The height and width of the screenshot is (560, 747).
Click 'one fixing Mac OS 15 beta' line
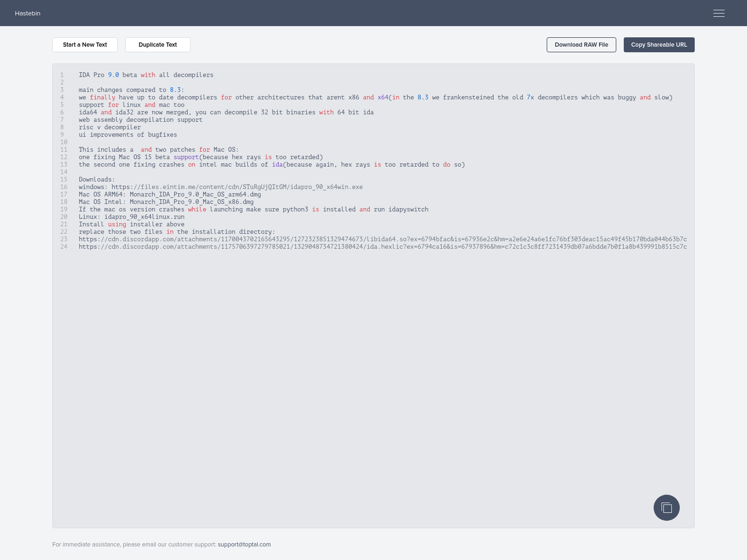point(201,157)
